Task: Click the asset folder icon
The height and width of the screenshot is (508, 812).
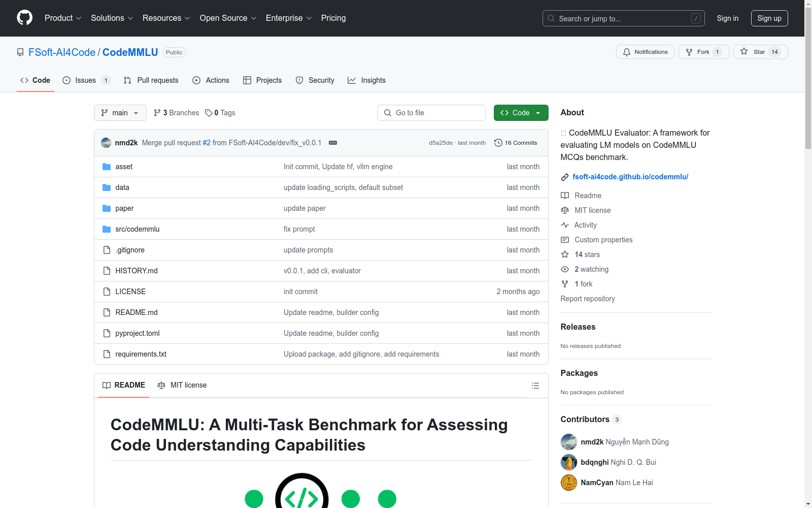Action: (107, 167)
